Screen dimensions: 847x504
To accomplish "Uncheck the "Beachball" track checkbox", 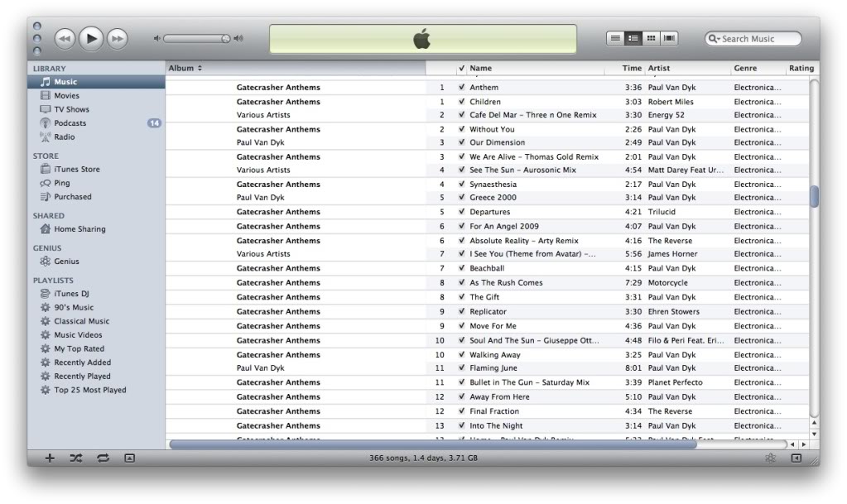I will [x=461, y=268].
